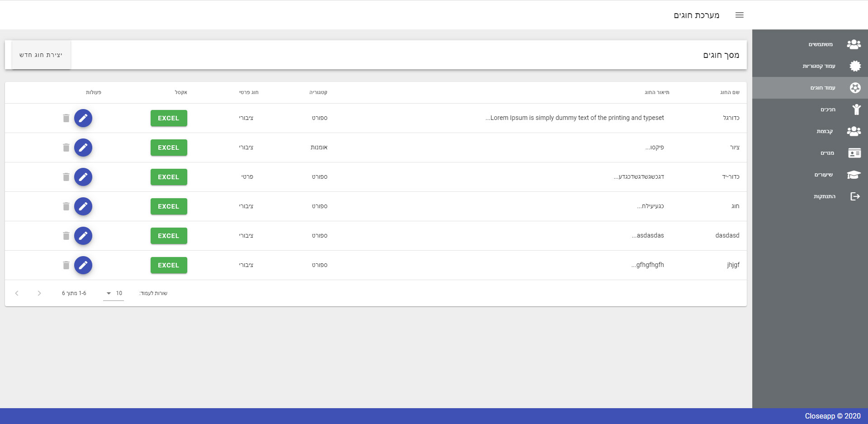This screenshot has height=424, width=868.
Task: Click the child icon for חניכים
Action: click(856, 110)
